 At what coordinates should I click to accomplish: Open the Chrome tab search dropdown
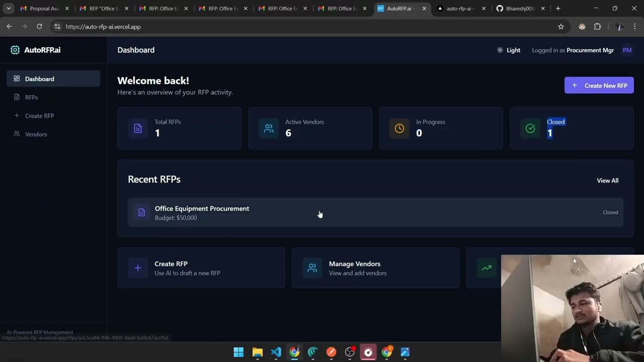pyautogui.click(x=9, y=9)
